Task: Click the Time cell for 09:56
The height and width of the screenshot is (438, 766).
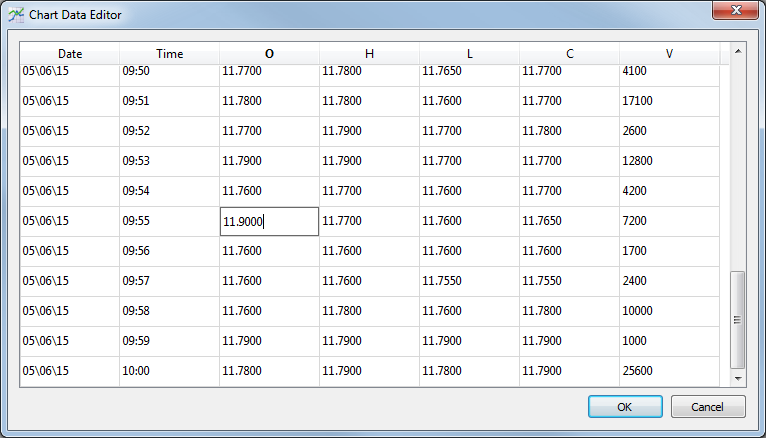Action: 169,251
